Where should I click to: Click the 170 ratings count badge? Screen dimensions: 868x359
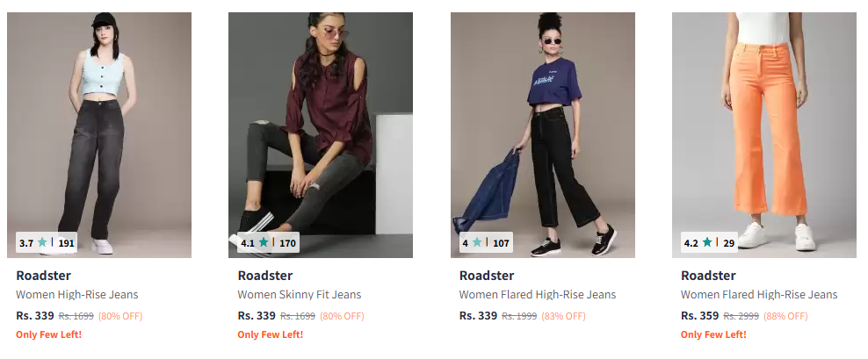[287, 243]
